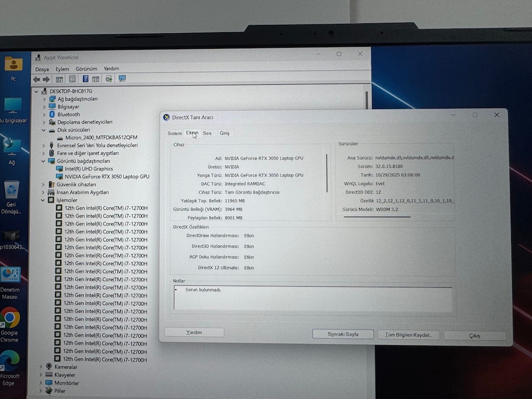Viewport: 532px width, 399px height.
Task: Expand the Ağ bağdaştırıcıları node
Action: 44,99
